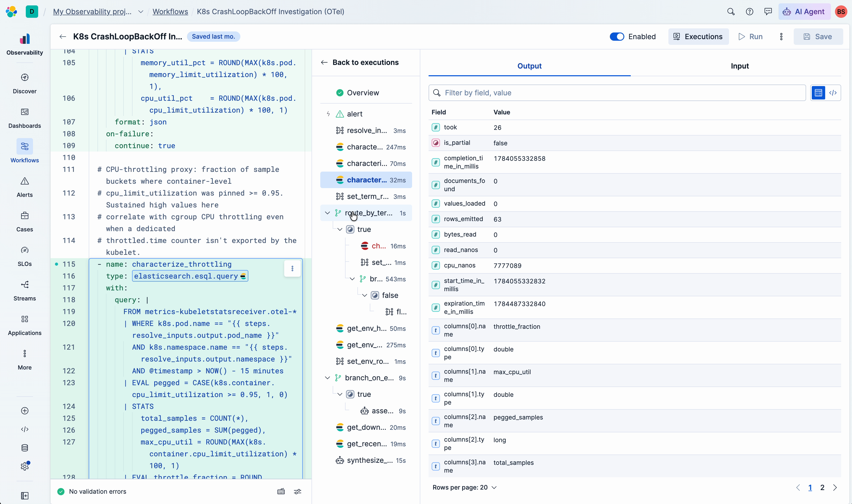Open Dashboards in the sidebar
This screenshot has width=852, height=504.
point(24,118)
